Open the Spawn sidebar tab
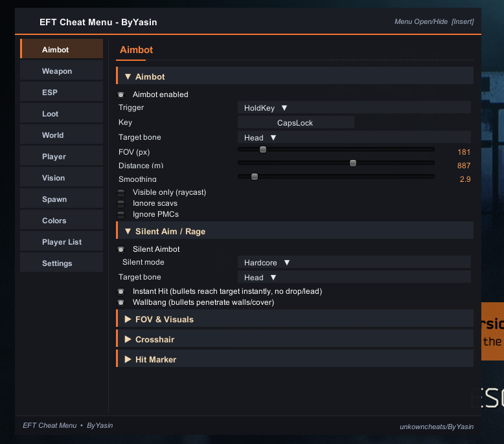 click(62, 199)
